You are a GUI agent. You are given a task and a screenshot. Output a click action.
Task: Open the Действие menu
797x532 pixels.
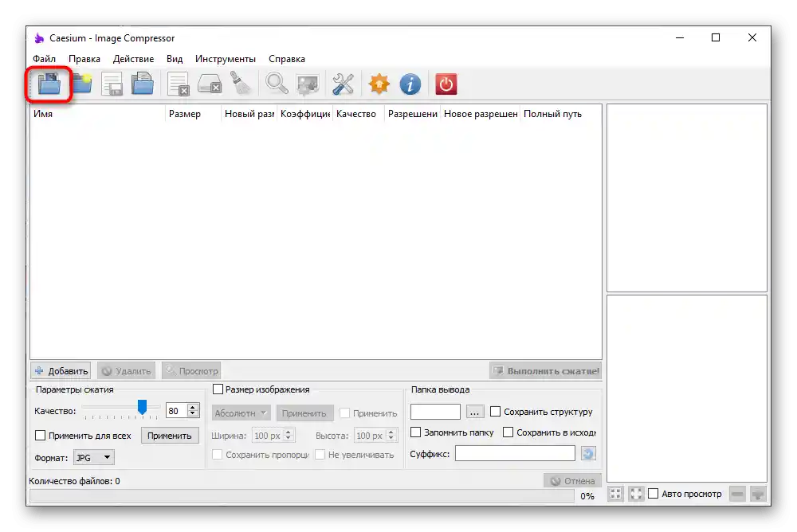(133, 59)
